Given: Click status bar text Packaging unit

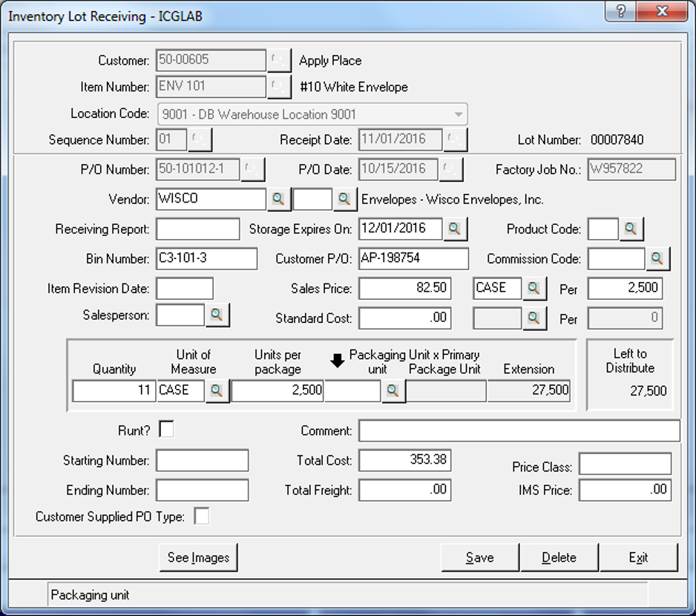Looking at the screenshot, I should (x=90, y=595).
